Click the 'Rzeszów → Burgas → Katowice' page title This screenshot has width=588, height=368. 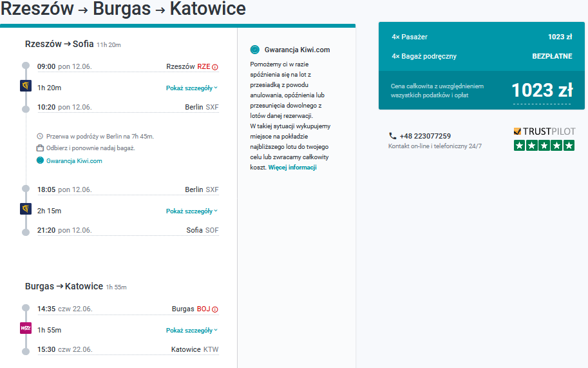123,8
